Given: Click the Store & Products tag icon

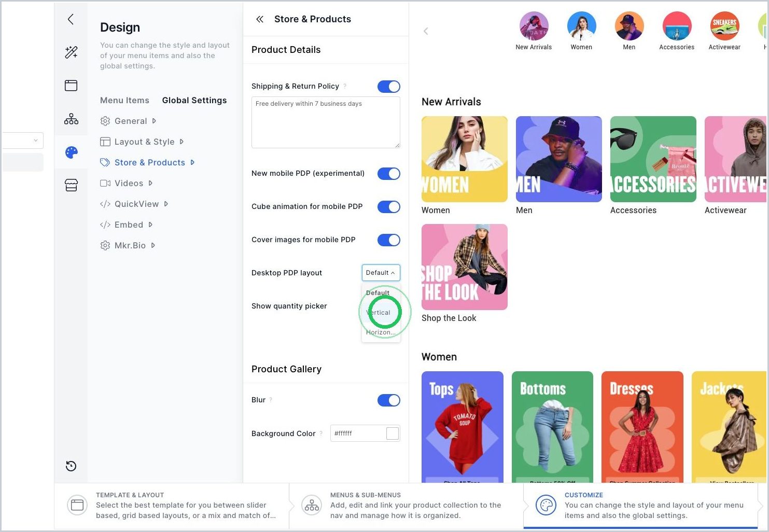Looking at the screenshot, I should click(x=105, y=162).
